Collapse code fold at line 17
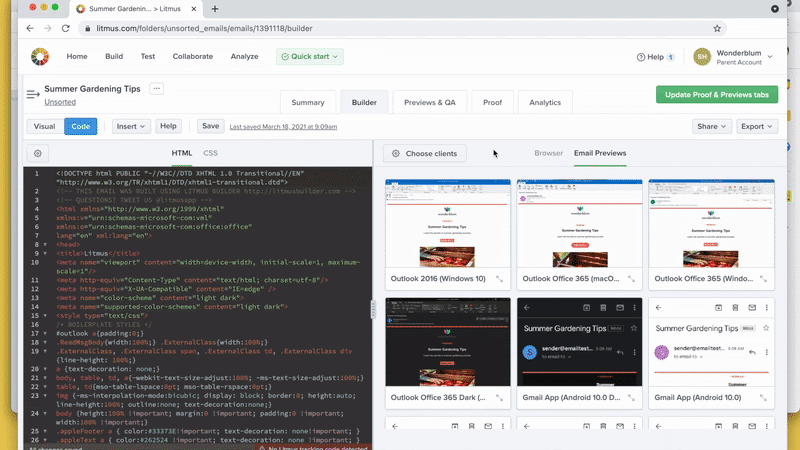Image resolution: width=800 pixels, height=450 pixels. 45,334
